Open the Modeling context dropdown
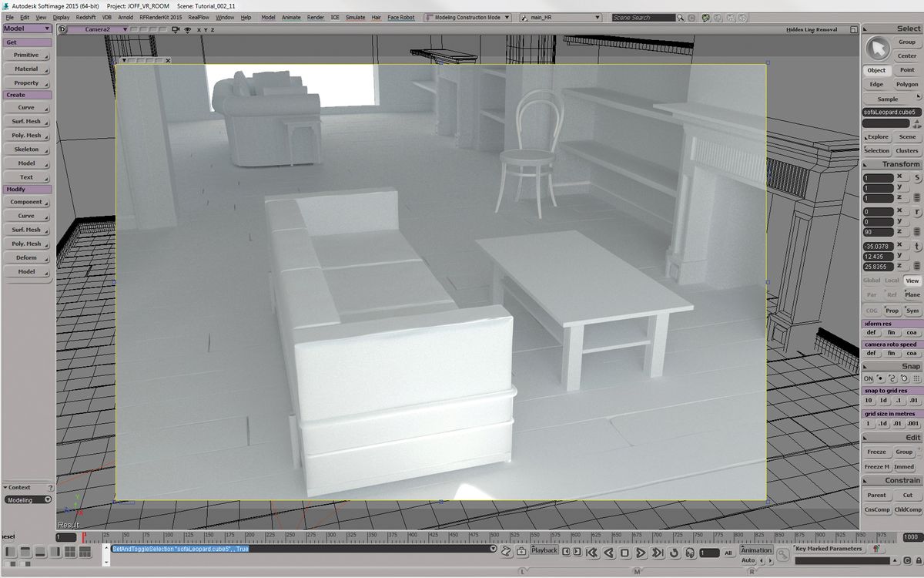Viewport: 924px width, 578px height. click(27, 499)
